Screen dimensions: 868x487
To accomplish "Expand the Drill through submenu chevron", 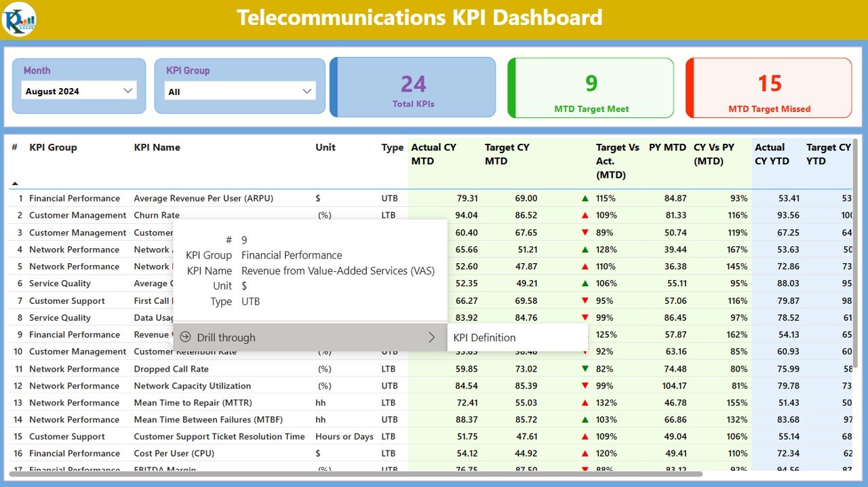I will [x=432, y=337].
